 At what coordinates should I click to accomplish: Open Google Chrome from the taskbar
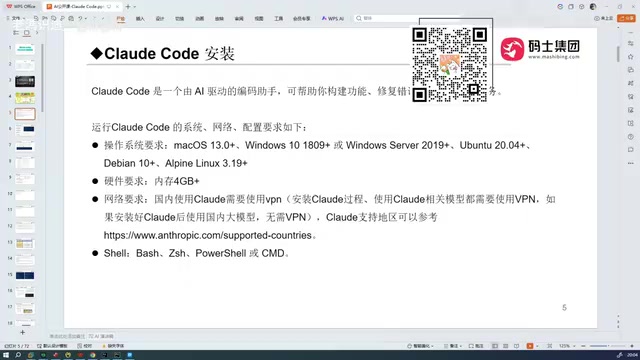pos(93,355)
